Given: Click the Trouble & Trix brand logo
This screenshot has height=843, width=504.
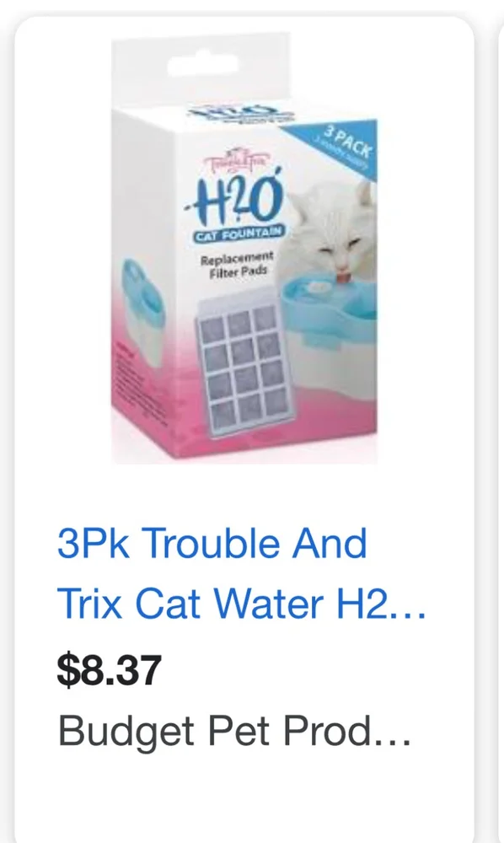Looking at the screenshot, I should point(237,159).
